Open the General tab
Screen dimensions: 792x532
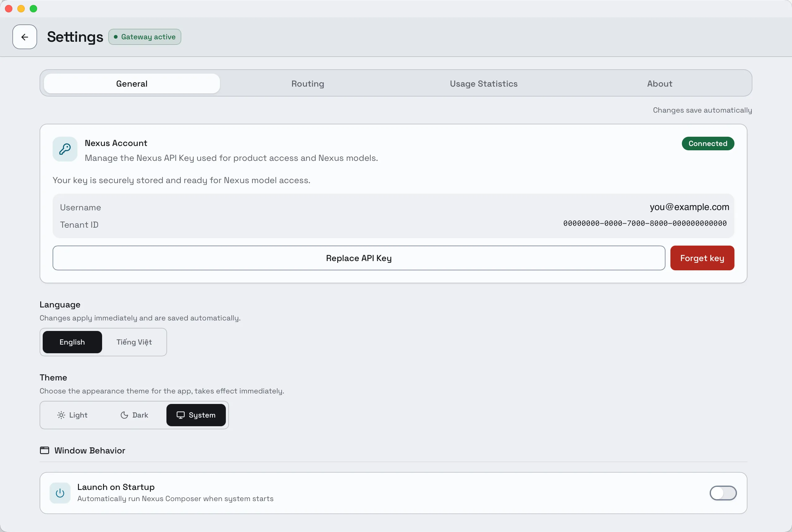(132, 84)
